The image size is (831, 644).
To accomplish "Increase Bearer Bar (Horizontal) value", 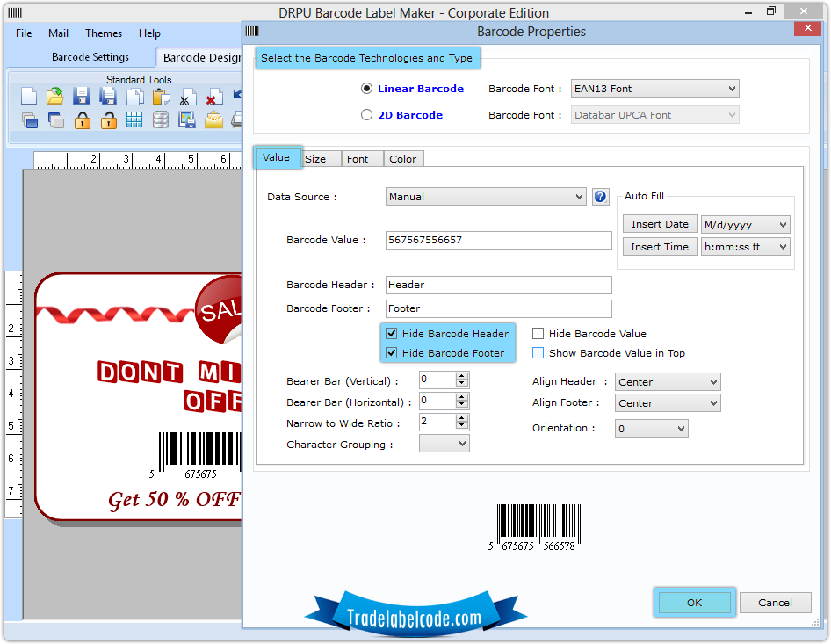I will pos(462,397).
